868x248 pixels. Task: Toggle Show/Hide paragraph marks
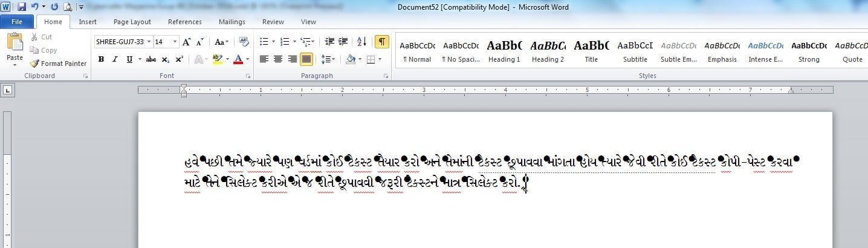tap(381, 42)
